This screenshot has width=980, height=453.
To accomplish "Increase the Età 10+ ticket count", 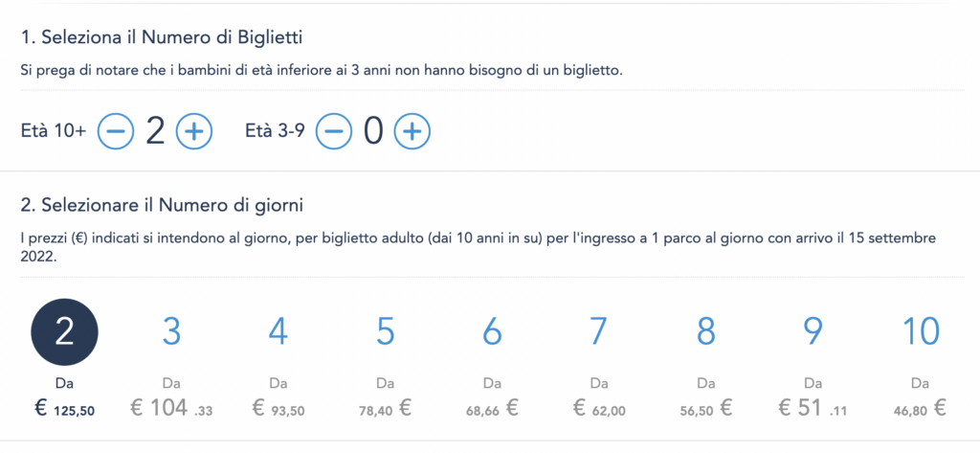I will (194, 131).
